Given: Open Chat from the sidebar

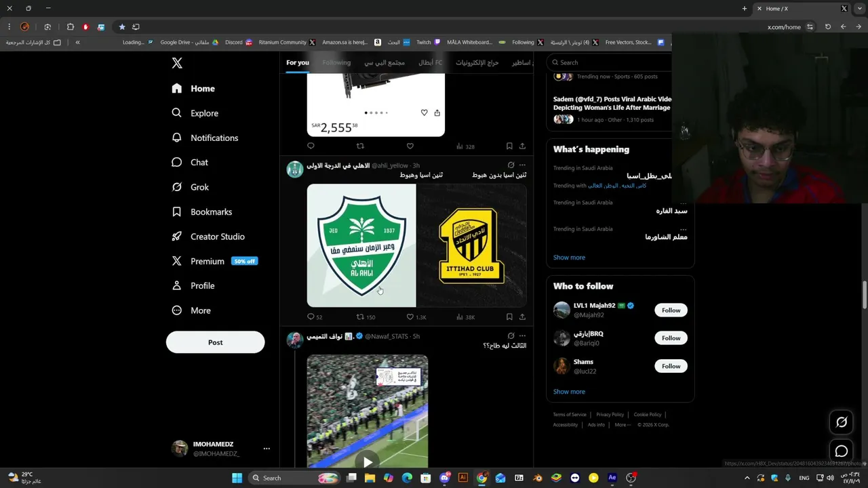Looking at the screenshot, I should [x=190, y=163].
